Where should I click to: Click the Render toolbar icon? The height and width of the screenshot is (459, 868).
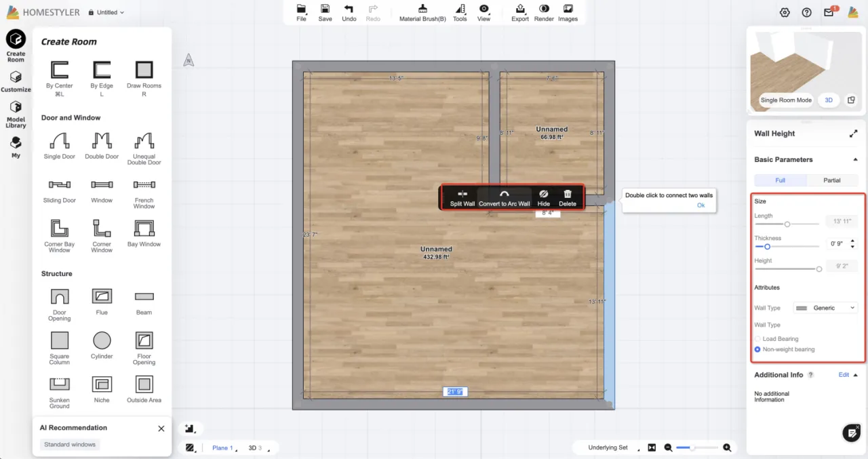click(x=544, y=9)
